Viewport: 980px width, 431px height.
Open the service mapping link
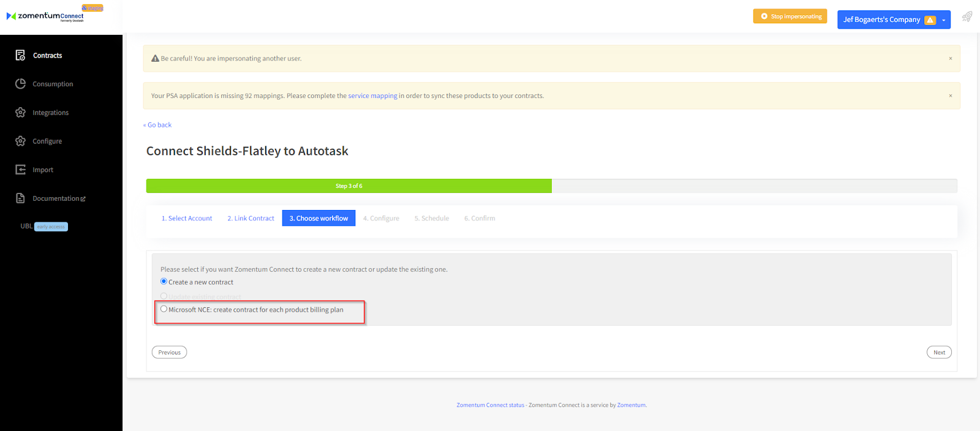372,96
